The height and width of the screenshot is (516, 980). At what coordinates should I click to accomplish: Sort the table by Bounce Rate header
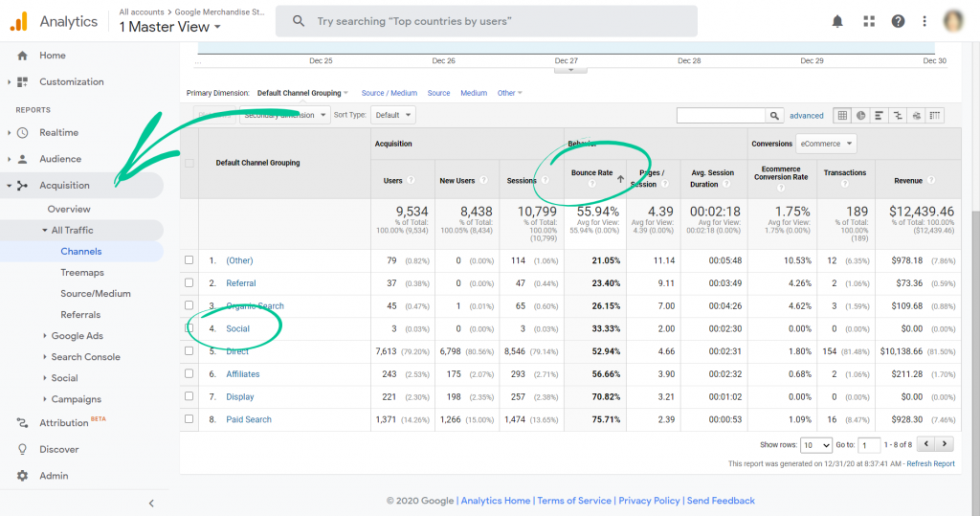591,173
